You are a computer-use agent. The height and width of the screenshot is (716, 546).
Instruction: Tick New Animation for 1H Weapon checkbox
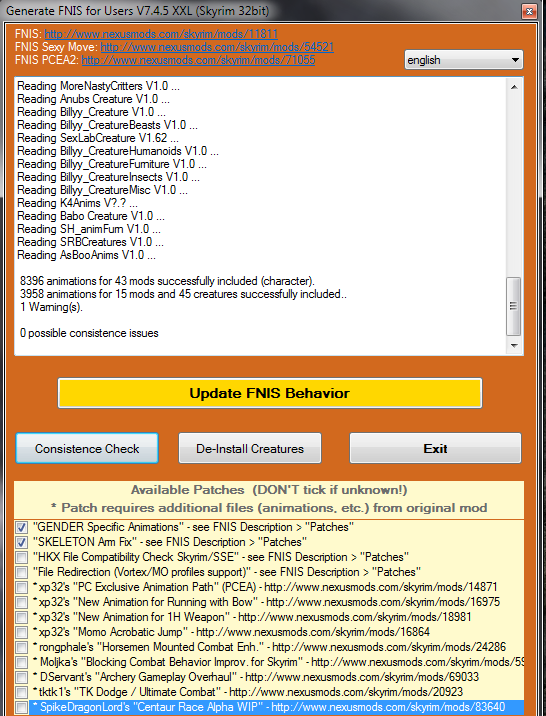tap(21, 617)
